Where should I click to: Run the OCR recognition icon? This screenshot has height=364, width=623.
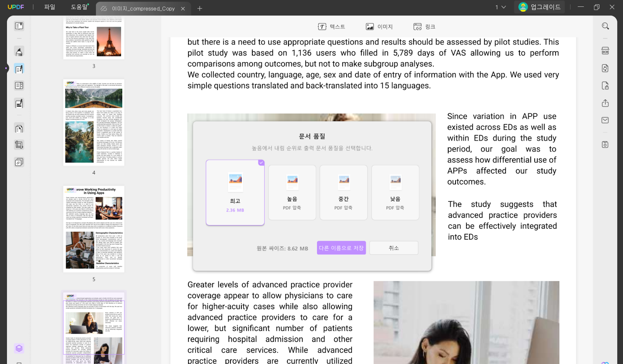605,51
